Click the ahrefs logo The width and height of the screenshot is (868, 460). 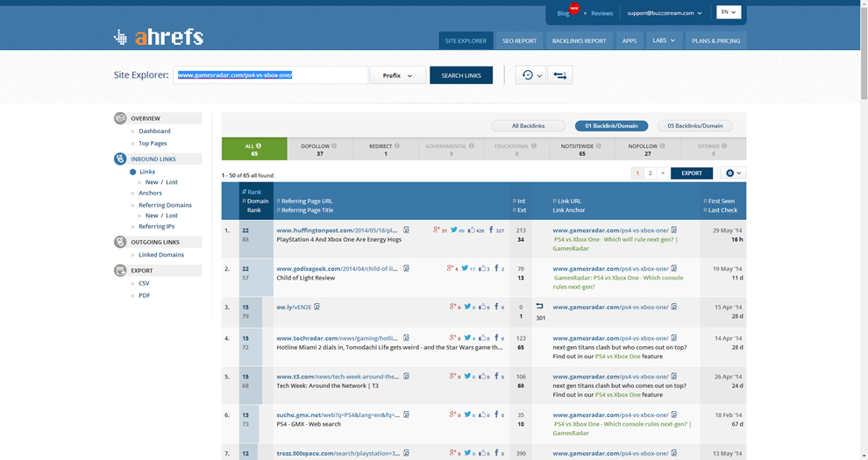[159, 37]
